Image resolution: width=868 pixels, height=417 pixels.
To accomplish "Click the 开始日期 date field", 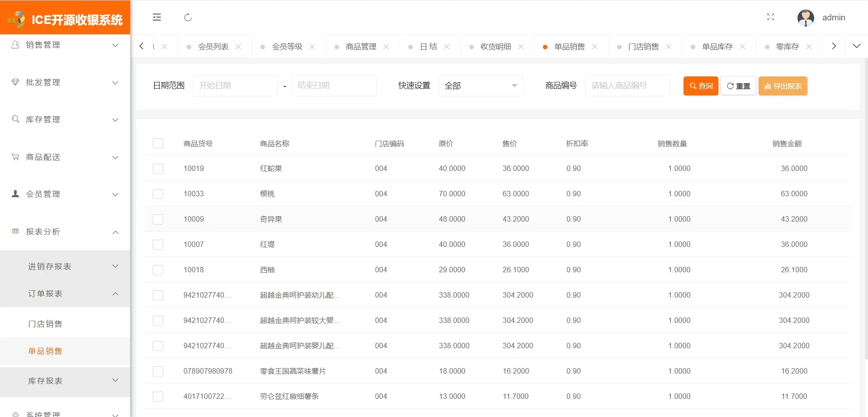I will point(235,85).
